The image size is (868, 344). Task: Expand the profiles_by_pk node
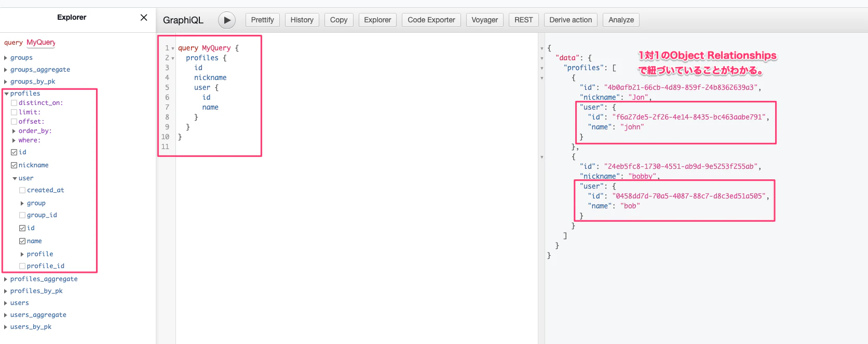click(x=6, y=291)
